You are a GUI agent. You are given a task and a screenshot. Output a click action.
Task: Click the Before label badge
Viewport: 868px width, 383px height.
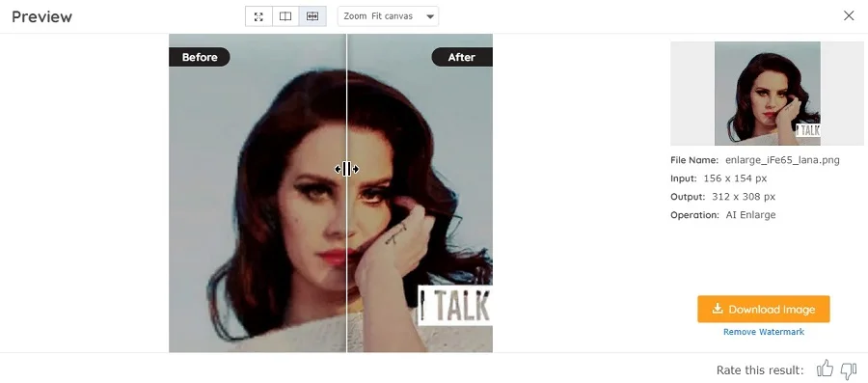point(200,57)
